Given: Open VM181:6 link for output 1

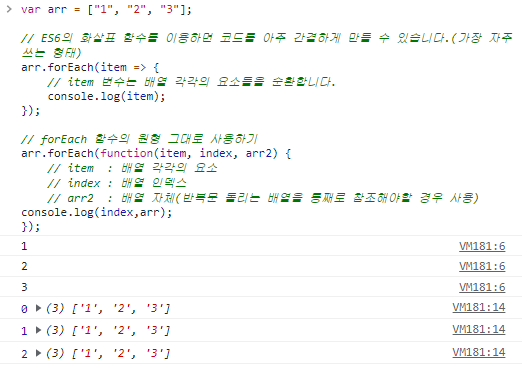Looking at the screenshot, I should point(482,246).
